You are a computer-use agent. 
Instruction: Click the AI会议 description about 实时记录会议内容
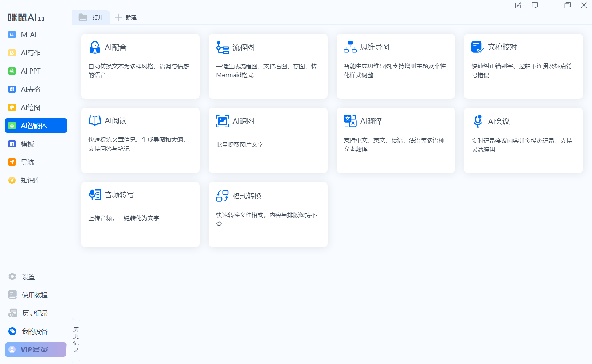click(x=522, y=145)
